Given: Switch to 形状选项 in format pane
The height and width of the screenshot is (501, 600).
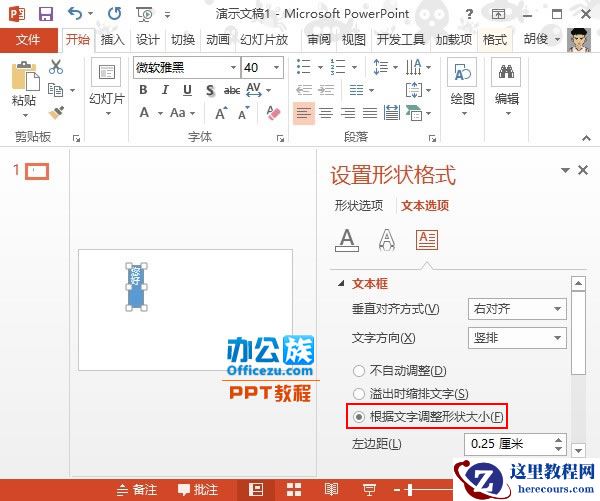Looking at the screenshot, I should tap(359, 206).
